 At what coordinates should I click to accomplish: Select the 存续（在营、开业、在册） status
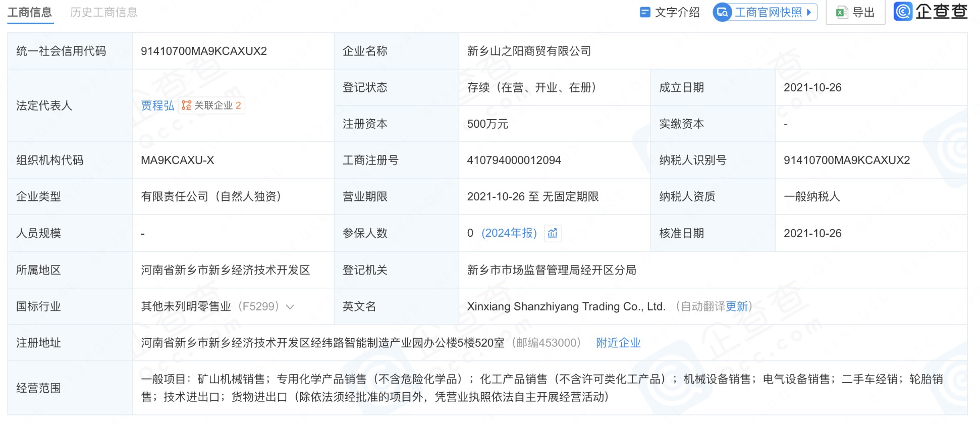(x=532, y=87)
